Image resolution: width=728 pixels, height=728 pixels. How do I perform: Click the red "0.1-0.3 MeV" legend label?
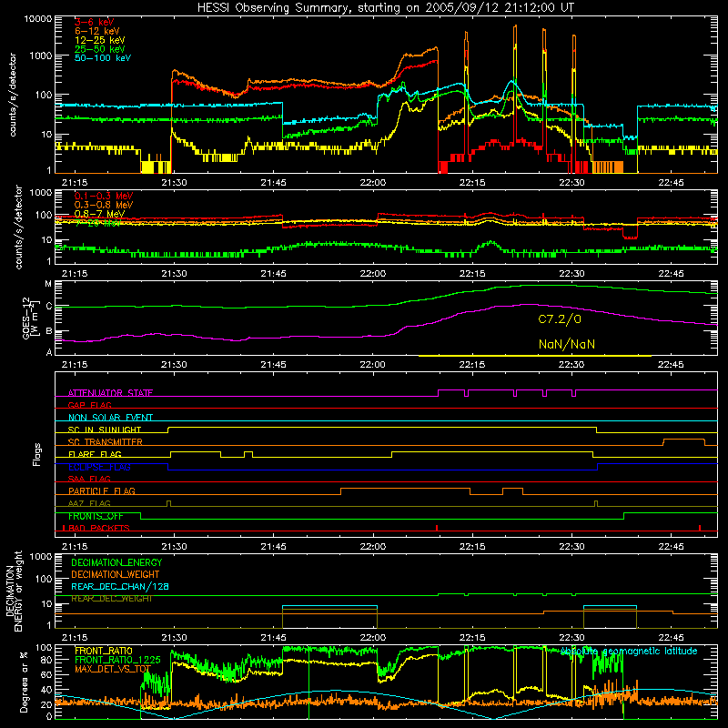click(x=104, y=196)
